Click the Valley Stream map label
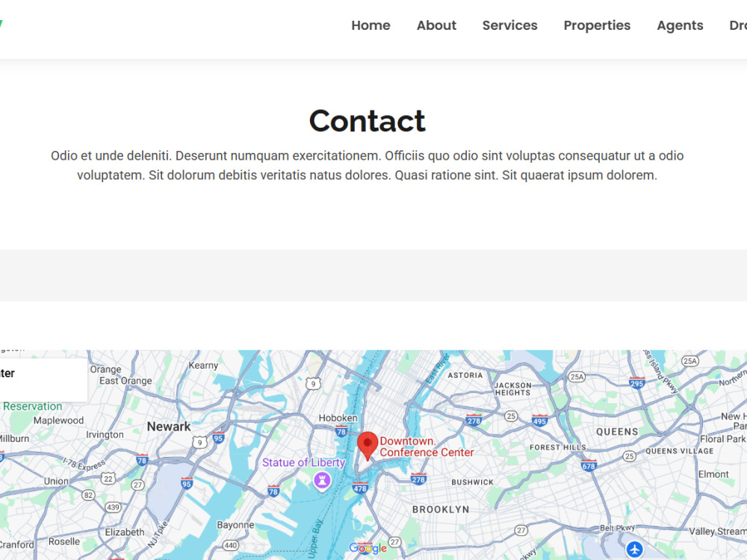Image resolution: width=747 pixels, height=560 pixels. point(717,532)
